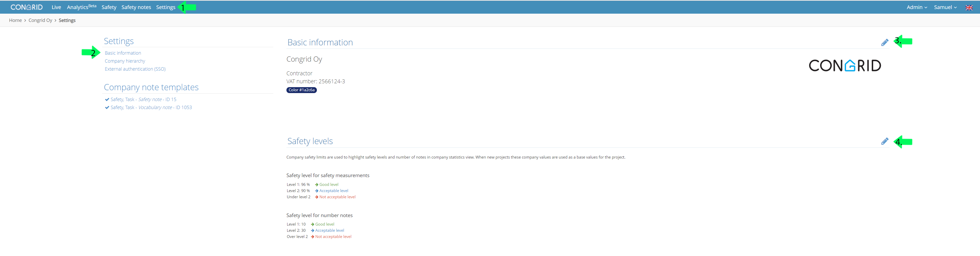Click Level 1: 10 notes value

(296, 225)
